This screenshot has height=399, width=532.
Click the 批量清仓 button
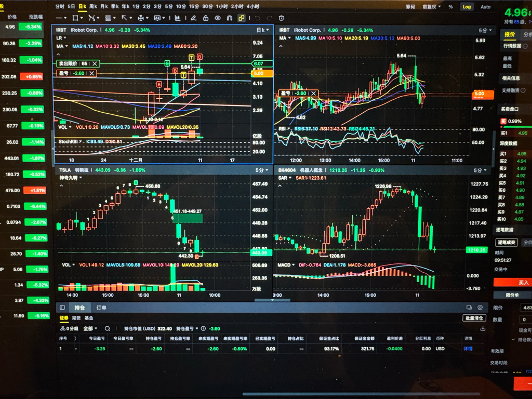pyautogui.click(x=474, y=318)
